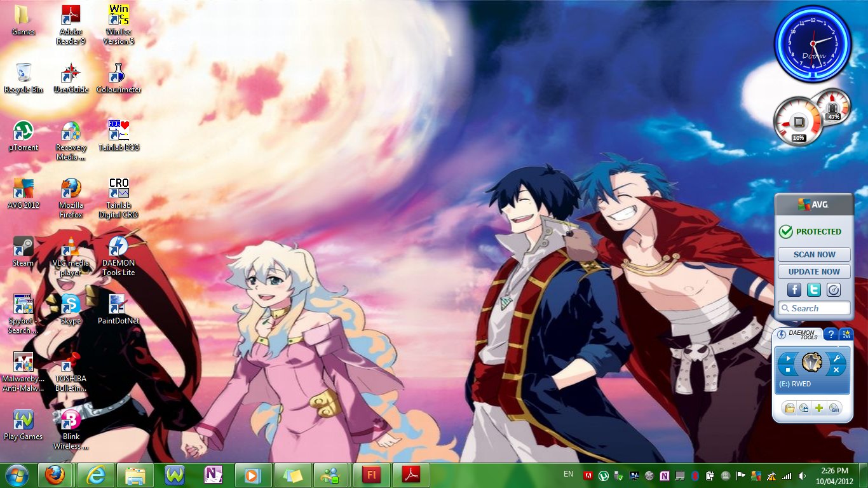This screenshot has width=868, height=488.
Task: Click the AVG gadget speedometer icon
Action: pyautogui.click(x=834, y=290)
